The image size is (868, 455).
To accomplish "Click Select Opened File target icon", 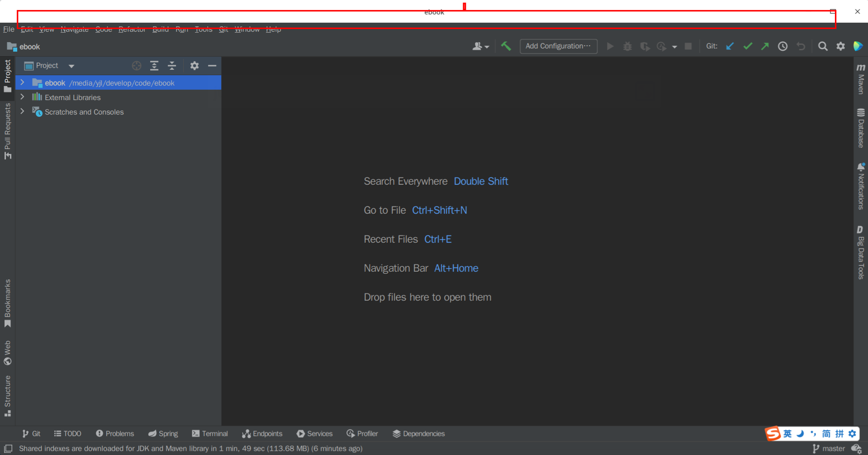I will [x=137, y=66].
